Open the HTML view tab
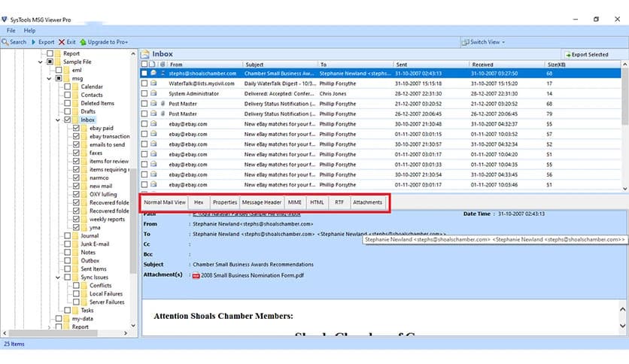 (317, 202)
